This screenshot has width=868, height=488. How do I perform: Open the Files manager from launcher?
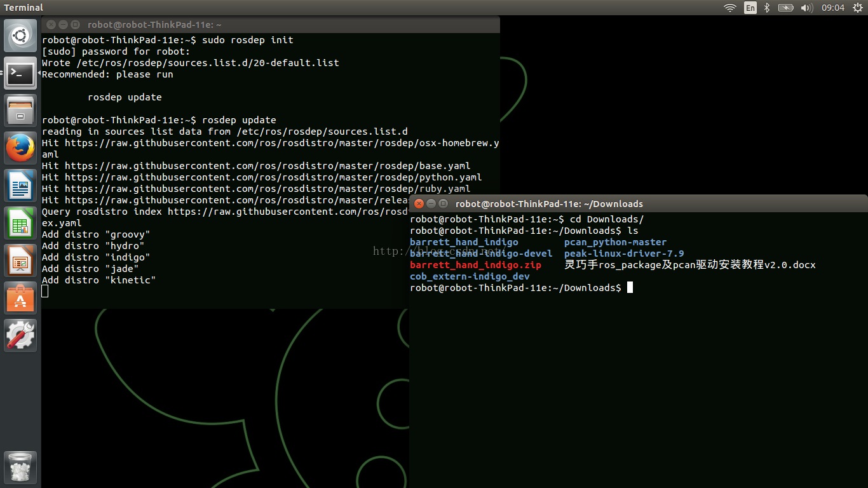(x=21, y=111)
